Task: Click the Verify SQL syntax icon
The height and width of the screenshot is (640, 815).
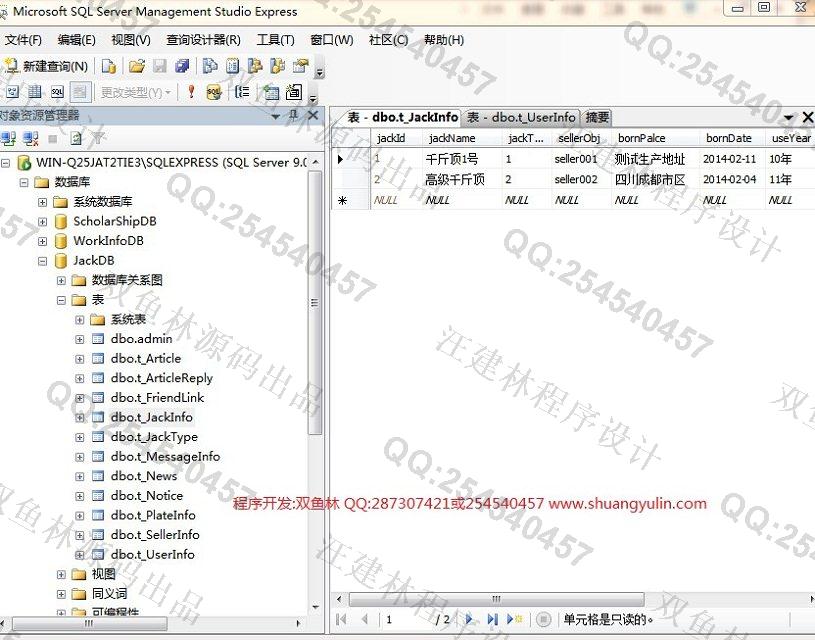Action: 214,93
